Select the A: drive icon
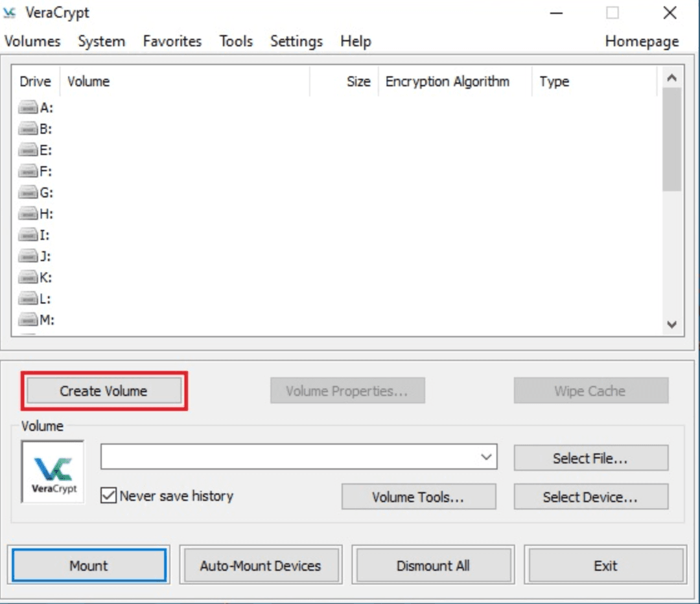700x604 pixels. pyautogui.click(x=28, y=108)
